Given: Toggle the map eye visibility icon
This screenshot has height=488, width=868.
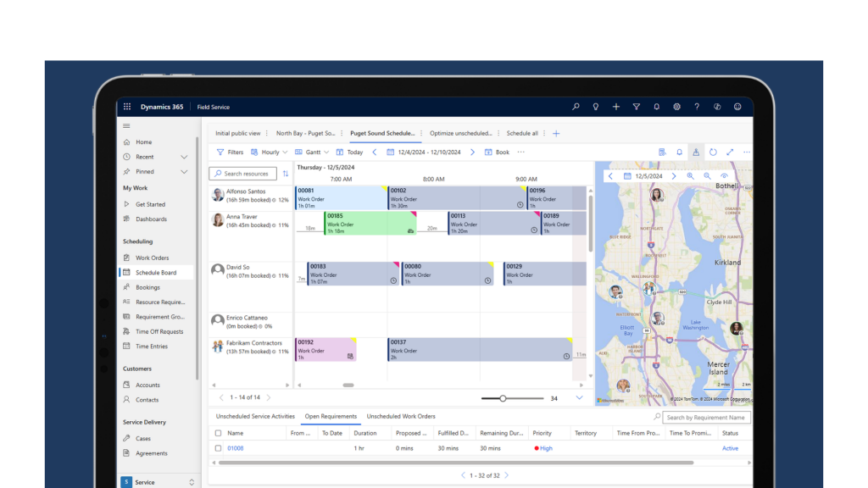Looking at the screenshot, I should click(x=724, y=176).
